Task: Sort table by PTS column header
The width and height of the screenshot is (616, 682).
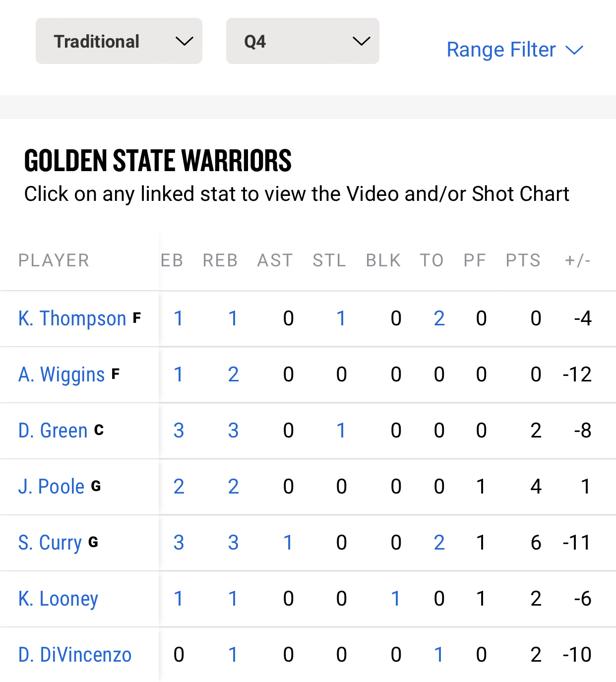Action: (523, 260)
